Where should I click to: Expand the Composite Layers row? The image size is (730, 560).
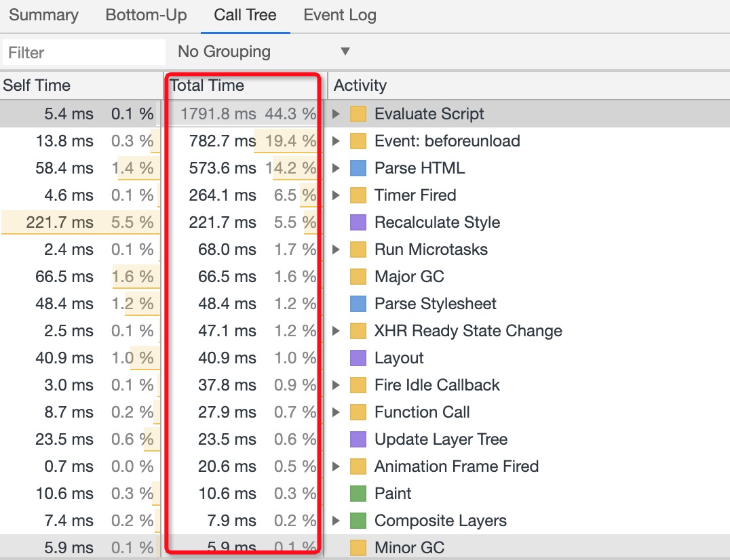337,521
